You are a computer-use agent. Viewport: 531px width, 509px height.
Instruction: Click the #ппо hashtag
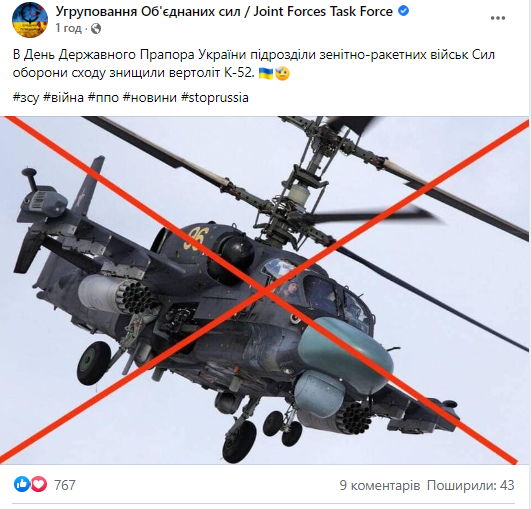pyautogui.click(x=103, y=98)
